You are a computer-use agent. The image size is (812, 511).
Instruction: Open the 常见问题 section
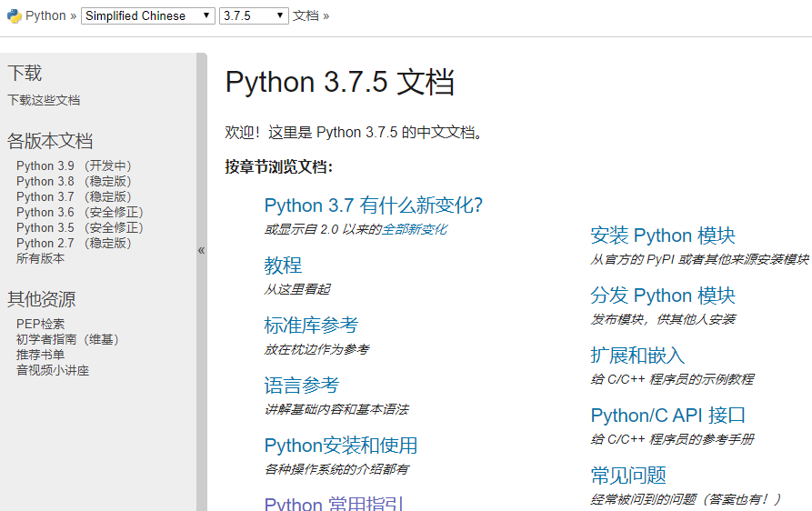pos(628,476)
